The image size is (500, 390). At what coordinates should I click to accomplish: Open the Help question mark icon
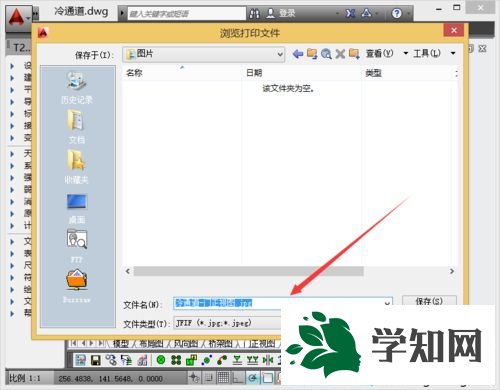coord(396,13)
